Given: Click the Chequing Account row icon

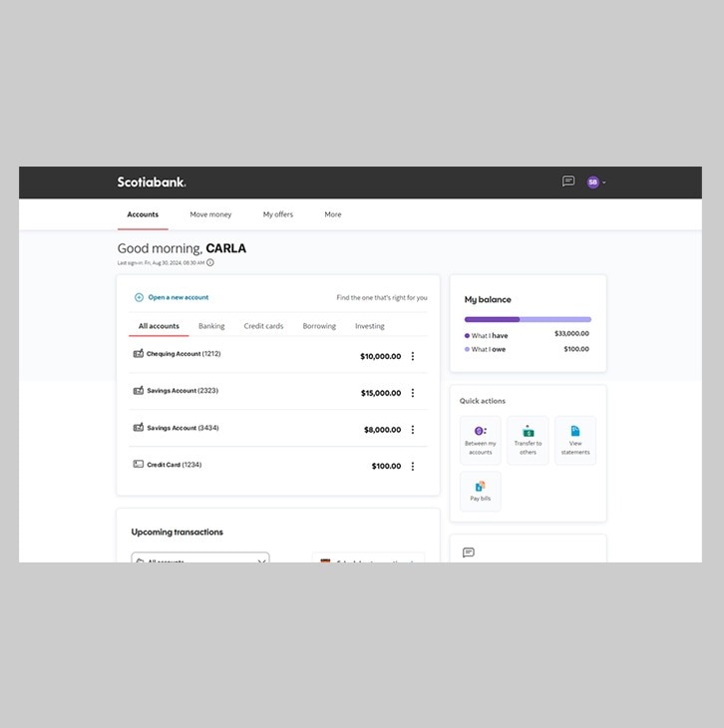Looking at the screenshot, I should [139, 354].
